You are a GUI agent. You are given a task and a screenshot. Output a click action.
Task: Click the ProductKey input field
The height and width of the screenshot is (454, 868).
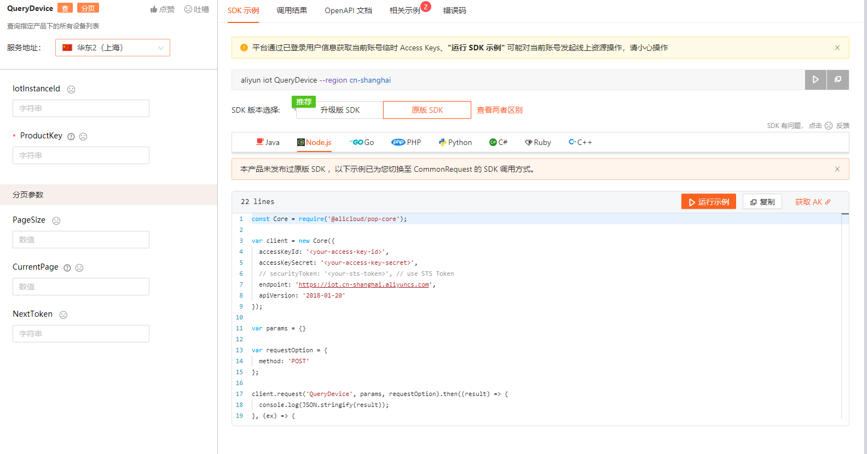coord(81,155)
